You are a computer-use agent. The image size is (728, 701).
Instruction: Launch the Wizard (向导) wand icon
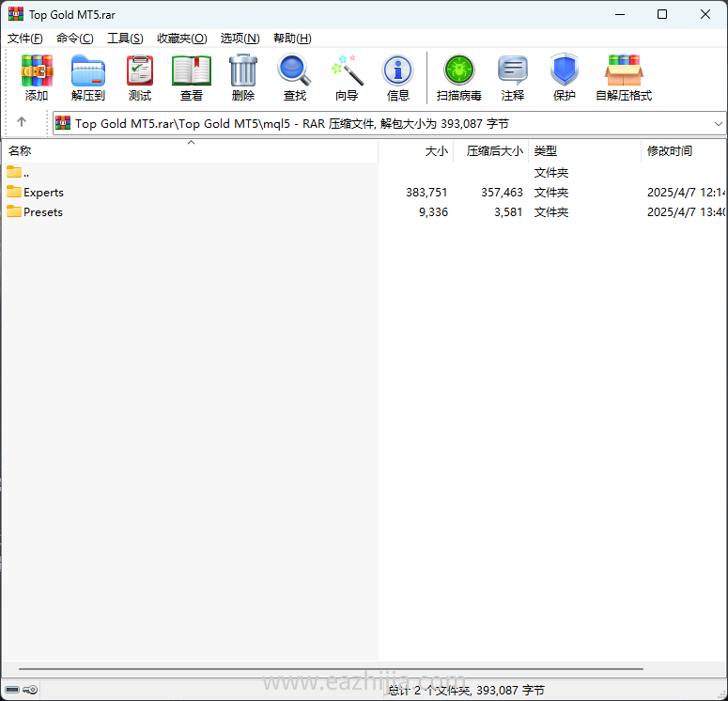click(x=347, y=70)
